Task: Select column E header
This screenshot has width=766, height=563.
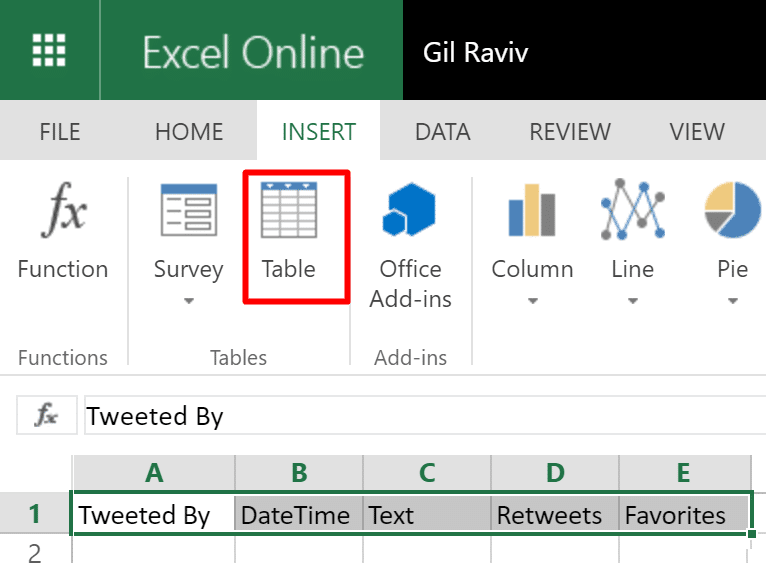Action: click(x=683, y=473)
